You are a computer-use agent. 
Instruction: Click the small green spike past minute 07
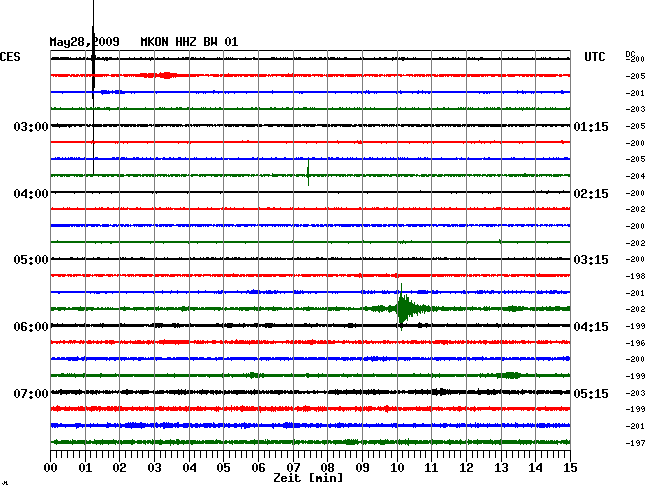coord(308,172)
